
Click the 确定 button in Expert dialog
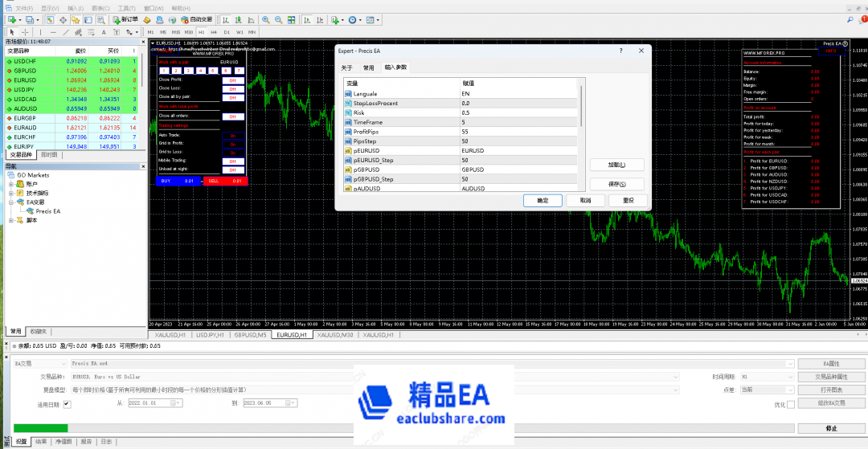click(542, 200)
